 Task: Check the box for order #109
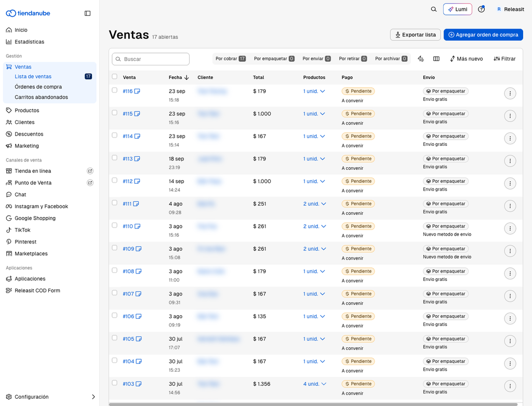[x=115, y=248]
